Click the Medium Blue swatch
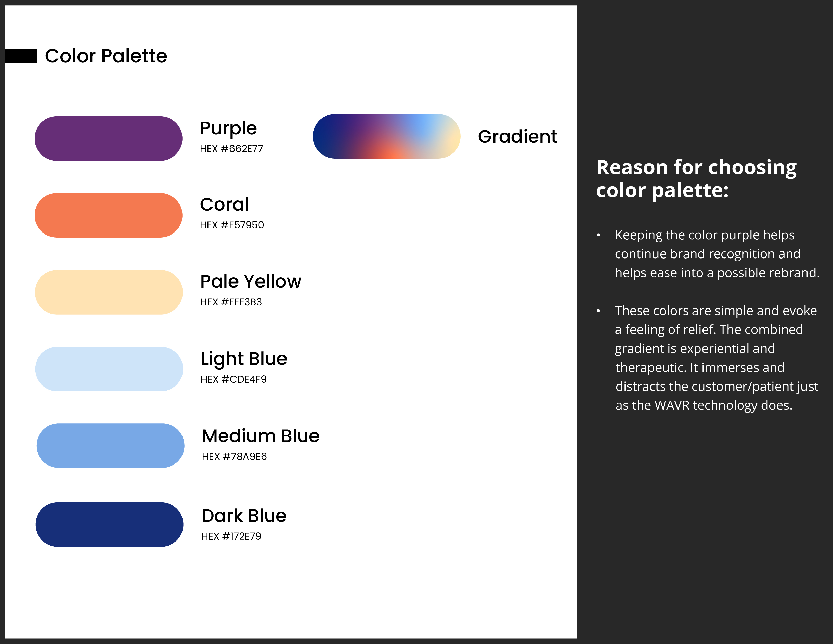This screenshot has width=833, height=644. (x=110, y=446)
